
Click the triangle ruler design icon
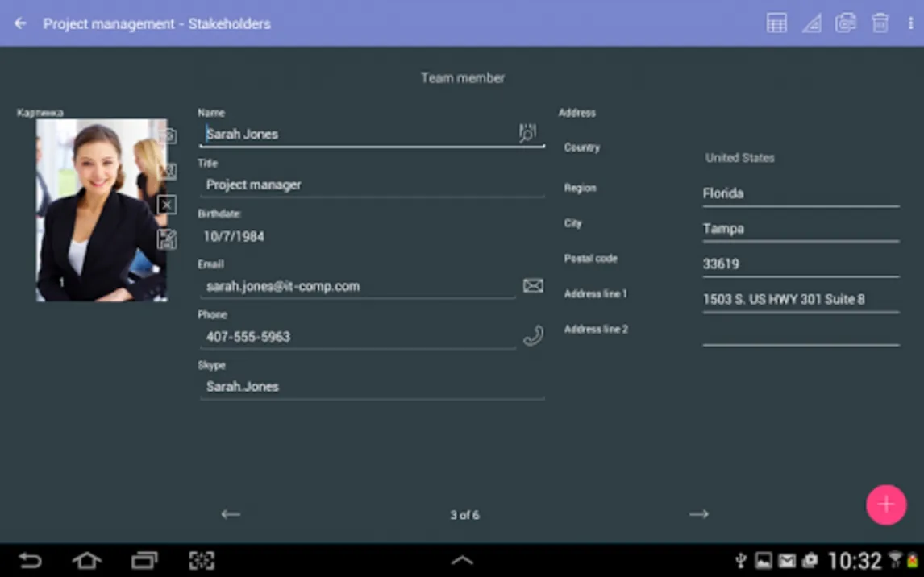point(811,23)
